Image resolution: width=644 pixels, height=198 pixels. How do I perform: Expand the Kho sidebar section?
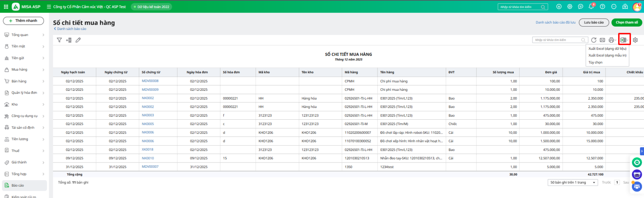(24, 104)
